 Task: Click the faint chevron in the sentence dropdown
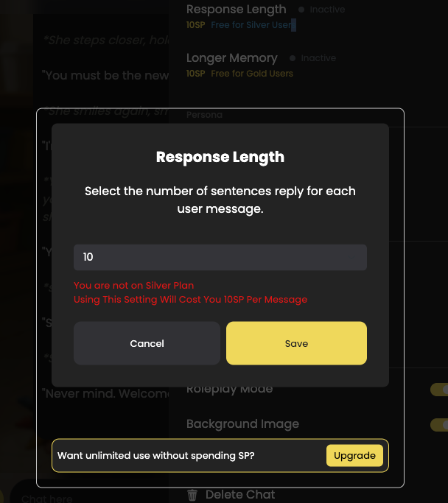353,257
